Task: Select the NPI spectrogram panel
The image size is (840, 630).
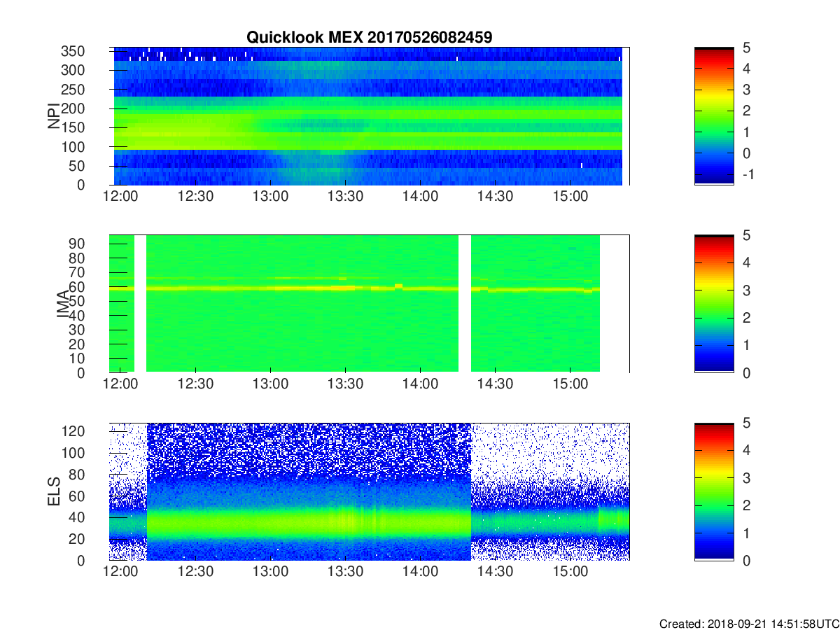Action: click(x=369, y=116)
